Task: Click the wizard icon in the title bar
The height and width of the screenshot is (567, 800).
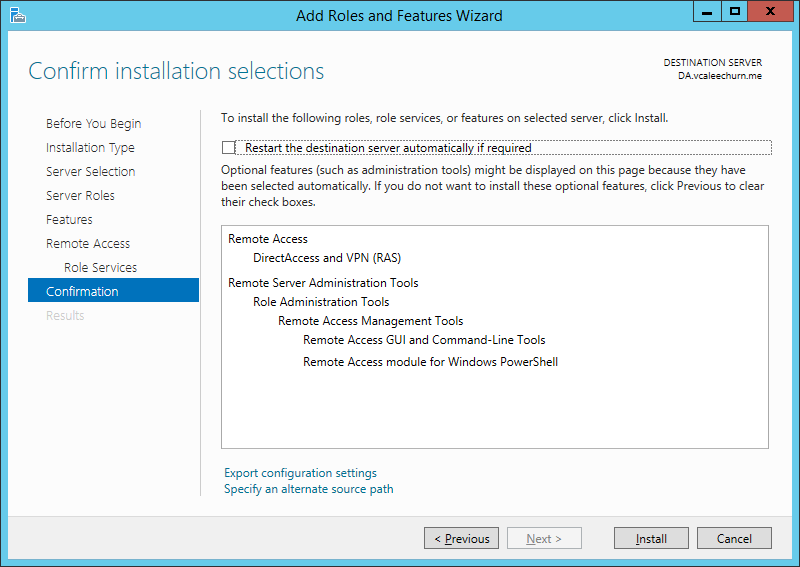Action: pyautogui.click(x=17, y=15)
